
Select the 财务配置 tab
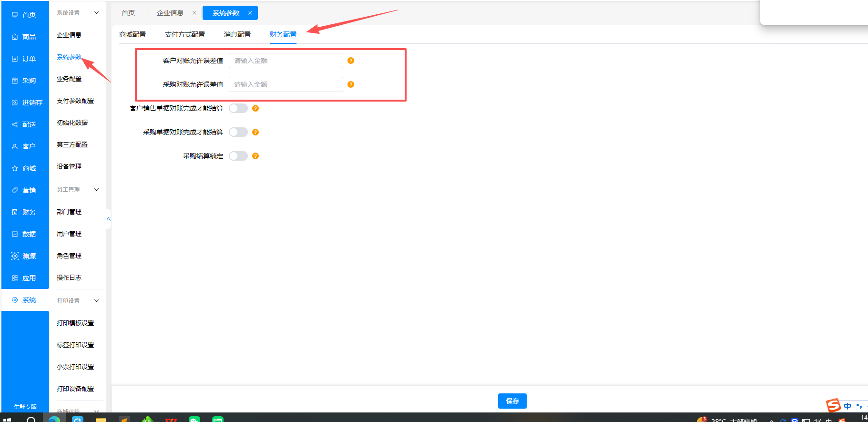click(283, 34)
